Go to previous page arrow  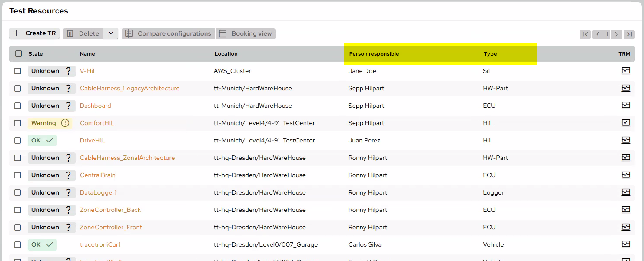coord(598,34)
